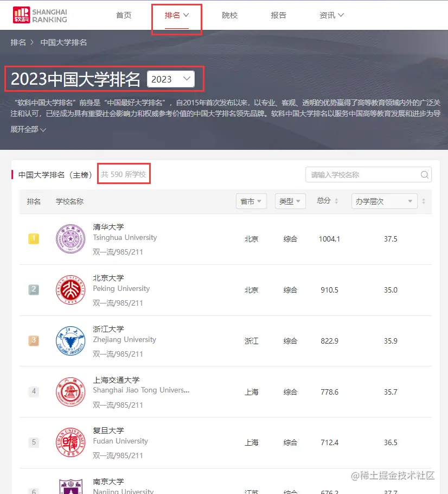The image size is (448, 494).
Task: Click the 排名 breadcrumb link
Action: point(18,42)
